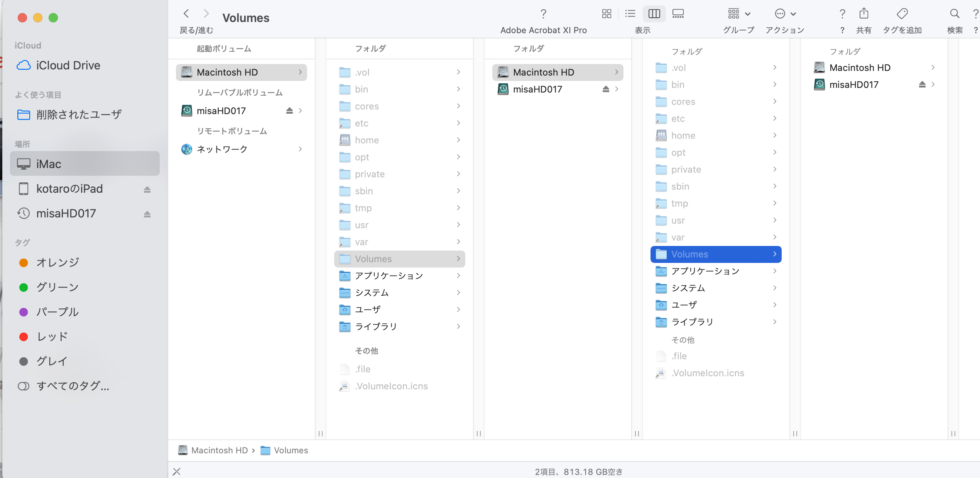This screenshot has width=980, height=478.
Task: Select the orange オレンジ tag
Action: [57, 263]
